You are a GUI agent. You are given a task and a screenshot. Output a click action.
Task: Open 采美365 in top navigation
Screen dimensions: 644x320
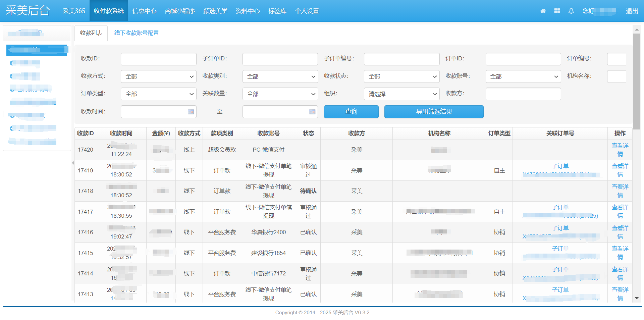(74, 11)
